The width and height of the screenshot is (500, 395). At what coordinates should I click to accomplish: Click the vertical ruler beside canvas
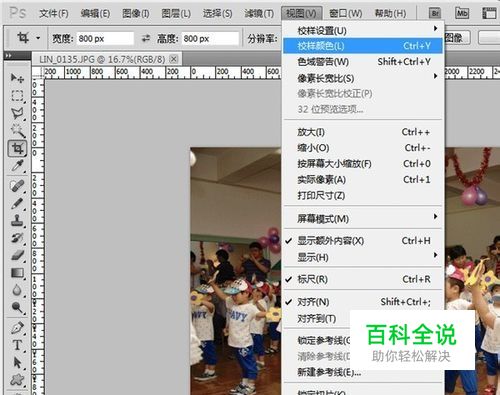tap(38, 237)
